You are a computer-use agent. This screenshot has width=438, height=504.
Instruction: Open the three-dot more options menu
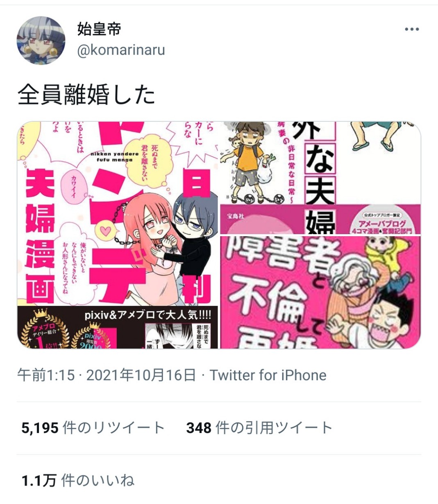[x=411, y=30]
